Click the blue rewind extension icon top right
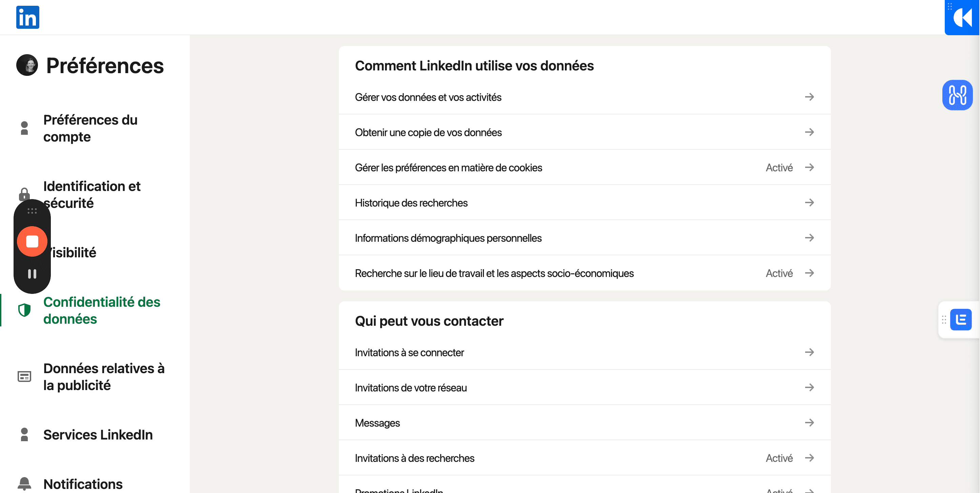The width and height of the screenshot is (980, 493). click(962, 17)
